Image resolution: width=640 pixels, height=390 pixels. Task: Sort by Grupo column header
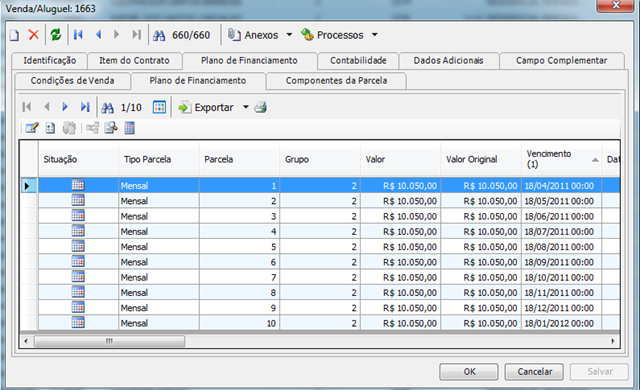point(320,160)
